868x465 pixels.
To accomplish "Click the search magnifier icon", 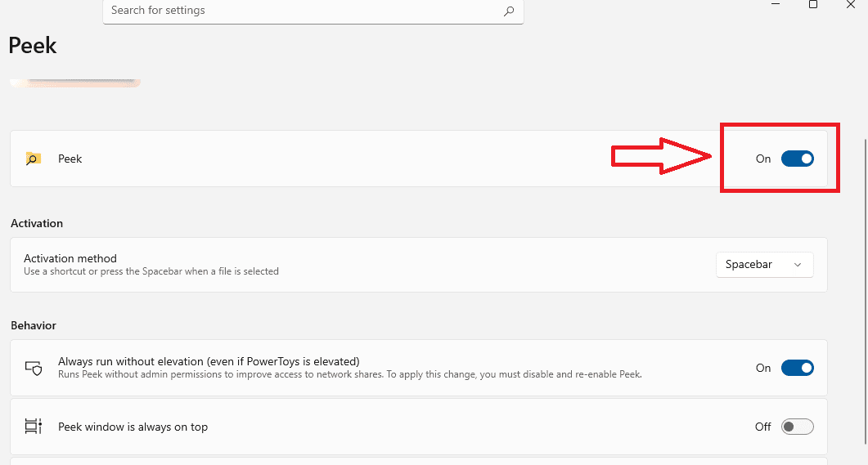I will [x=509, y=11].
